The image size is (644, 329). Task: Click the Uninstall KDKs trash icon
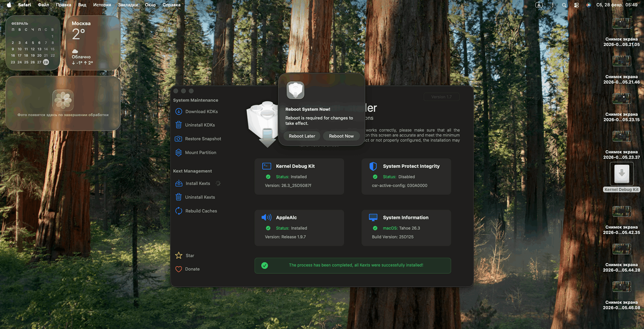(179, 125)
